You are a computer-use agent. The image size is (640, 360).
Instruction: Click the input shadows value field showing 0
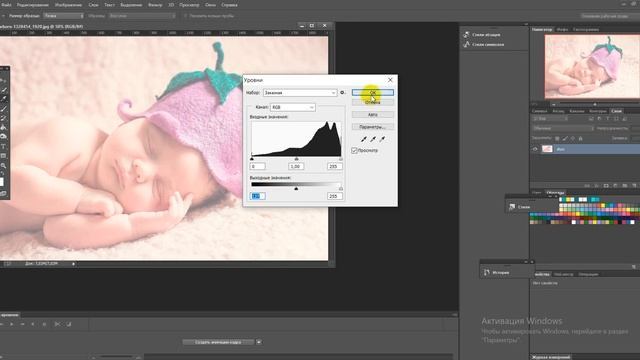click(258, 166)
